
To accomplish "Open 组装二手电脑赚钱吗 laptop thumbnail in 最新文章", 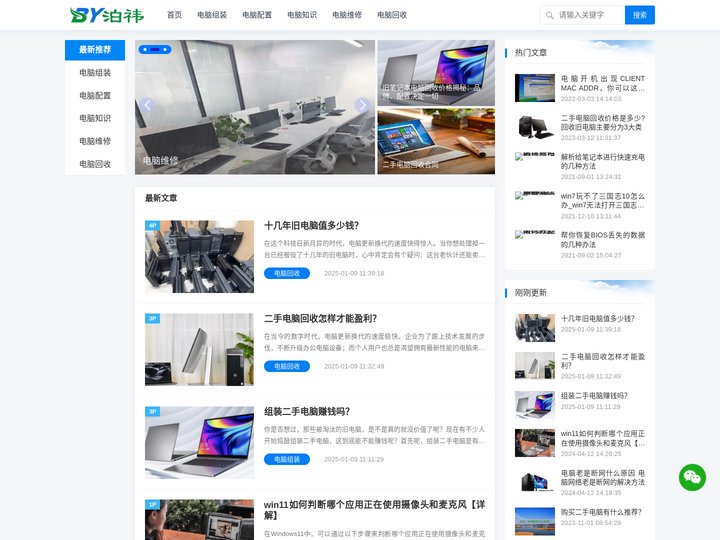I will point(199,443).
